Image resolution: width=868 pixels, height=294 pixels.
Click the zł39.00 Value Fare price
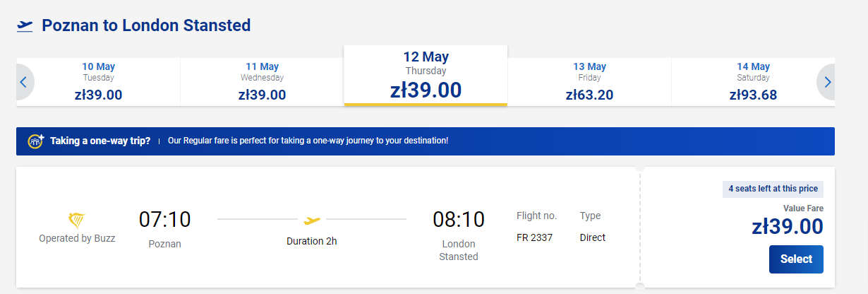(x=788, y=226)
